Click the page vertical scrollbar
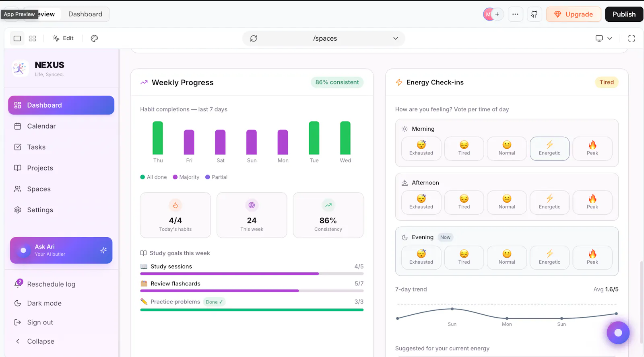 coord(642,302)
